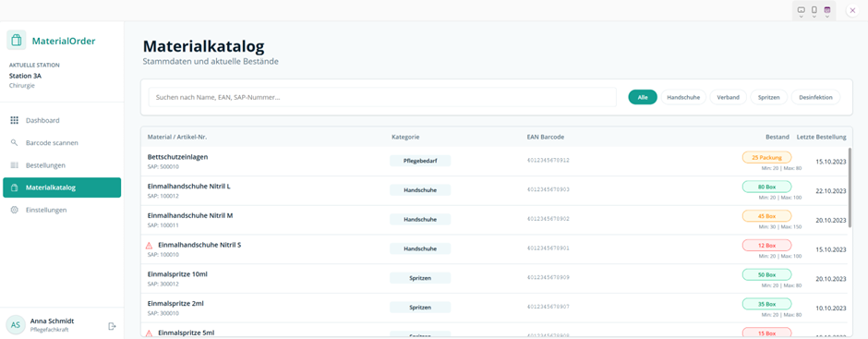Click the EAN Barcode column header
868x339 pixels.
(x=545, y=137)
